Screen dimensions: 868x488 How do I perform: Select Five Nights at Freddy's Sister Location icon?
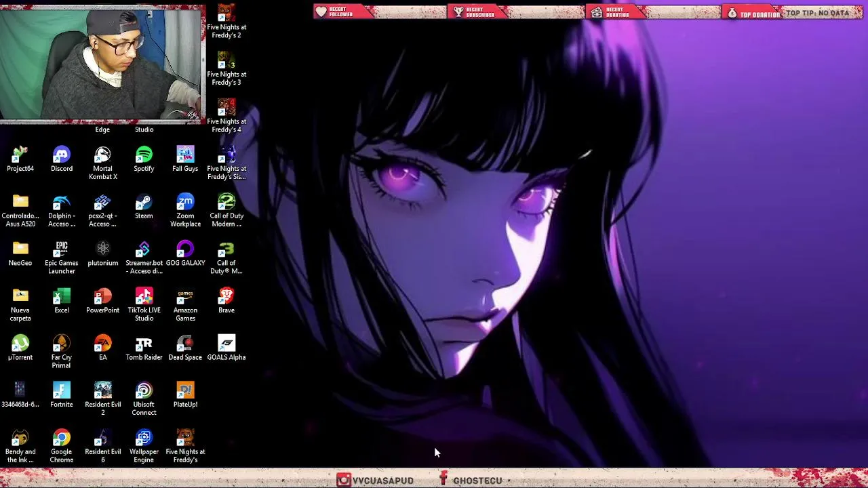[x=226, y=163]
